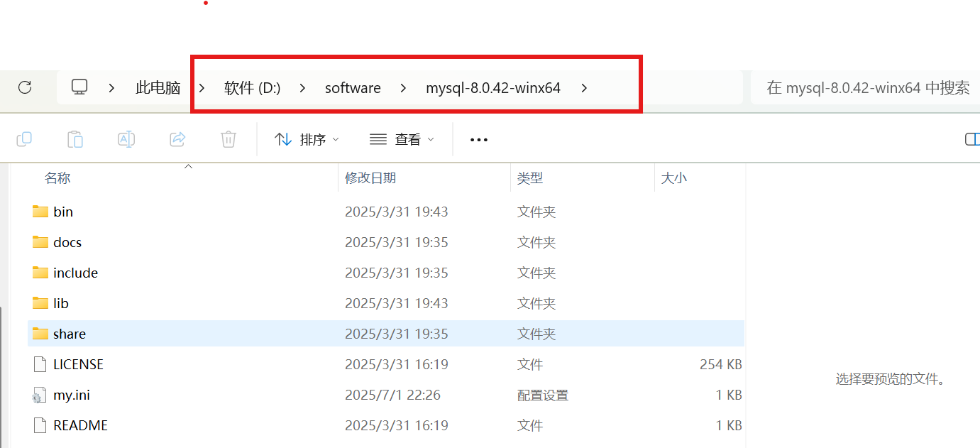Sort by the 类型 column header

(x=531, y=178)
